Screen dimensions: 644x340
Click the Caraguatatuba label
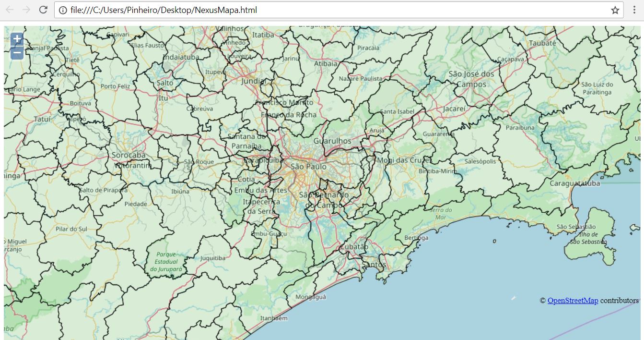575,183
